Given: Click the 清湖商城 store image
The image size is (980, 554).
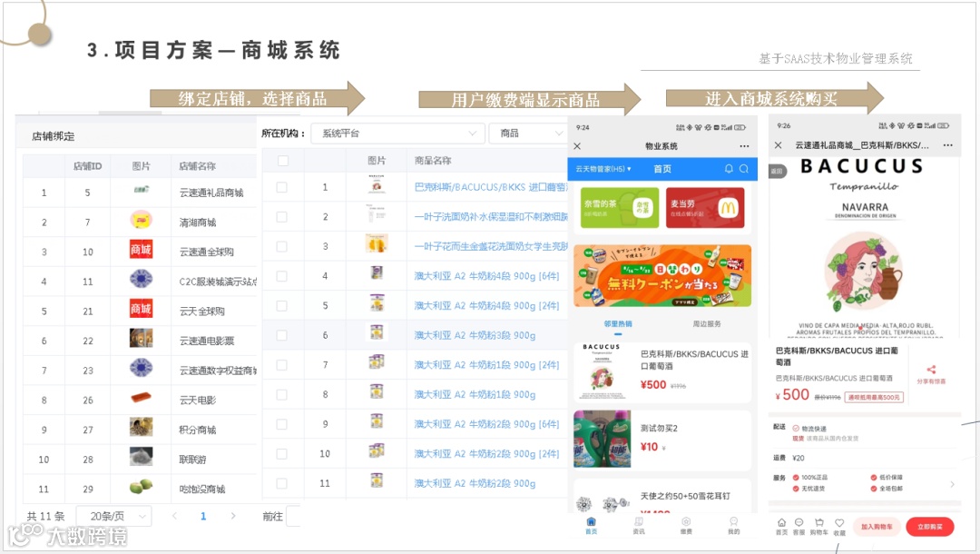Looking at the screenshot, I should [142, 220].
